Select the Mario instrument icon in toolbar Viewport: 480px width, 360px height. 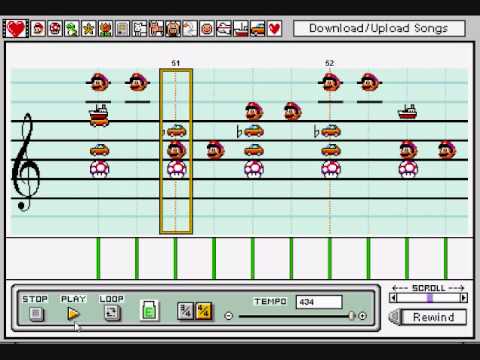point(38,29)
